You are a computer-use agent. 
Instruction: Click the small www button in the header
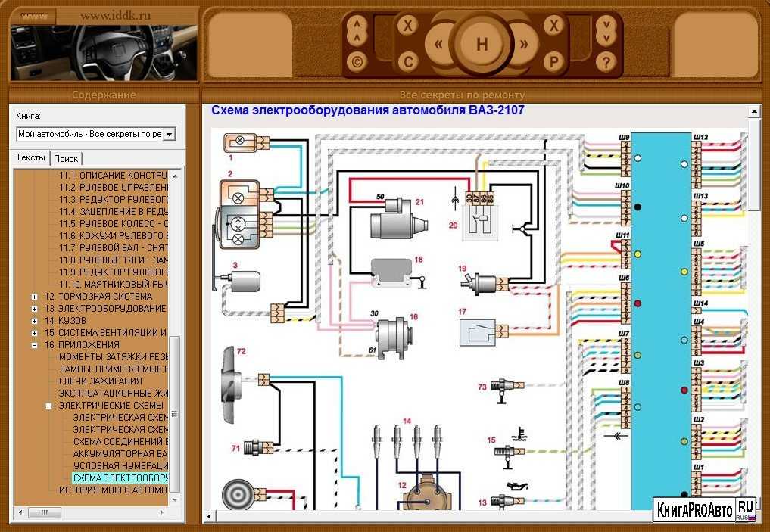pyautogui.click(x=34, y=16)
